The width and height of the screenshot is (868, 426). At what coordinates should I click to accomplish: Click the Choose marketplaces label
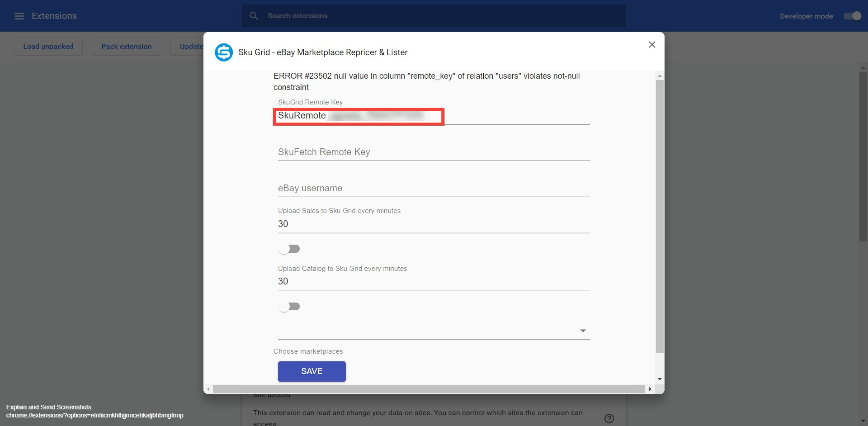pyautogui.click(x=308, y=351)
